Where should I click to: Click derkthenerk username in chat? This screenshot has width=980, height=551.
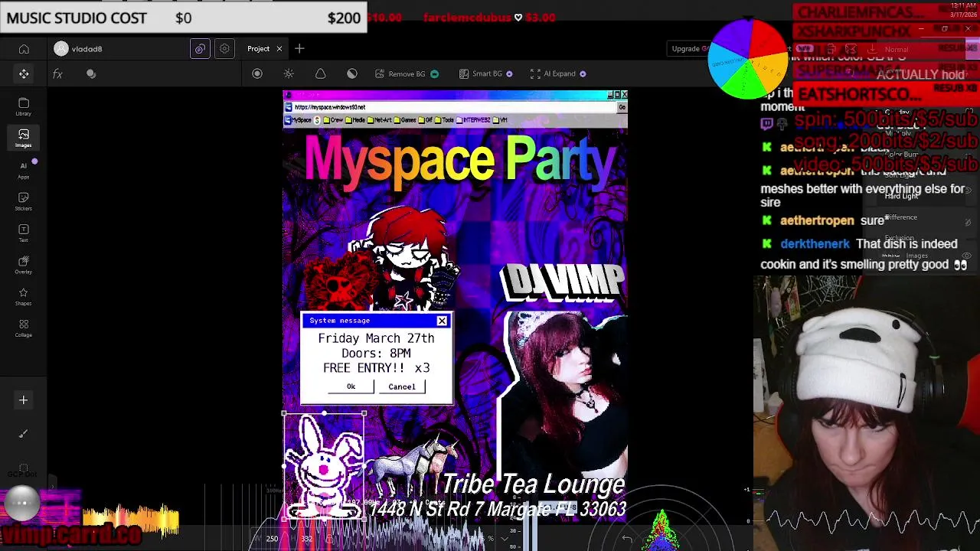click(x=815, y=244)
